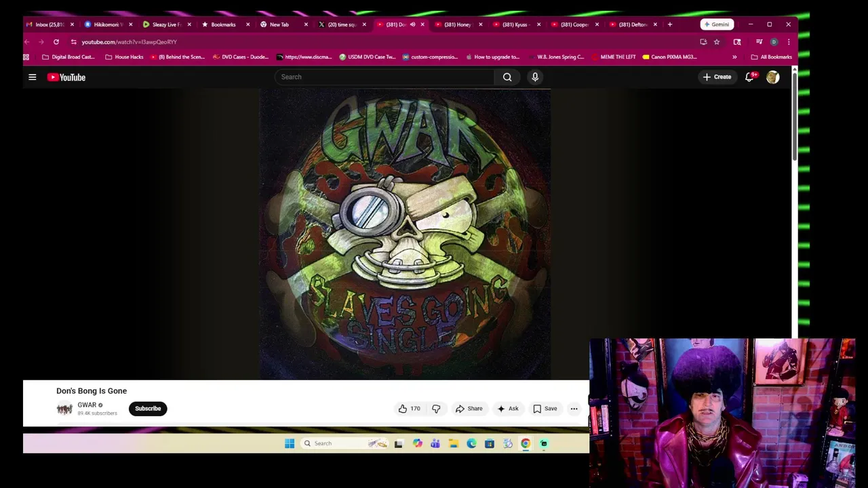868x488 pixels.
Task: Open All Bookmarks folder
Action: click(x=772, y=57)
